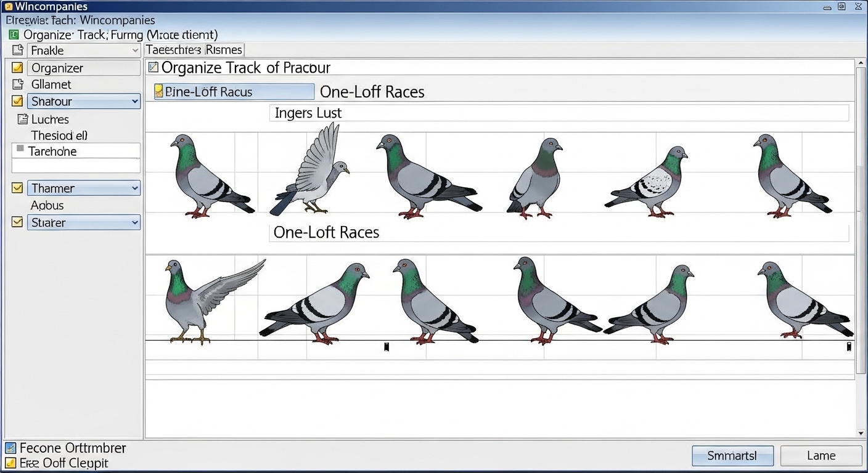Click the vertical scrollbar on right side
The height and width of the screenshot is (473, 868).
(x=861, y=246)
